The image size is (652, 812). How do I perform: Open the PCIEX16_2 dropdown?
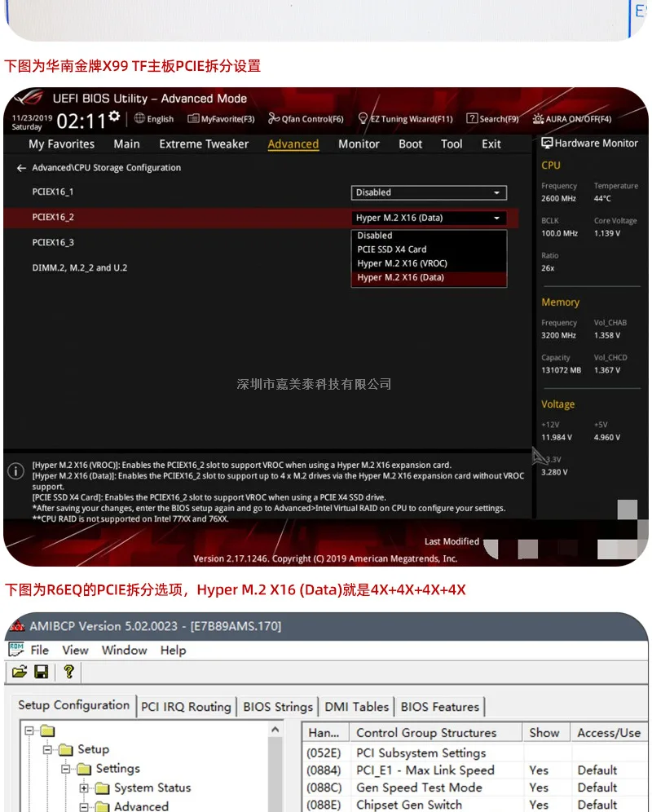[x=429, y=218]
